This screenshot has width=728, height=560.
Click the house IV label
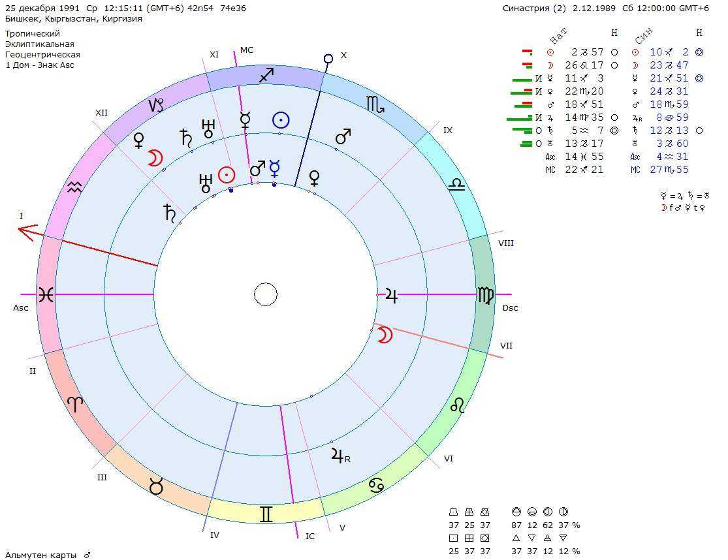(x=215, y=535)
